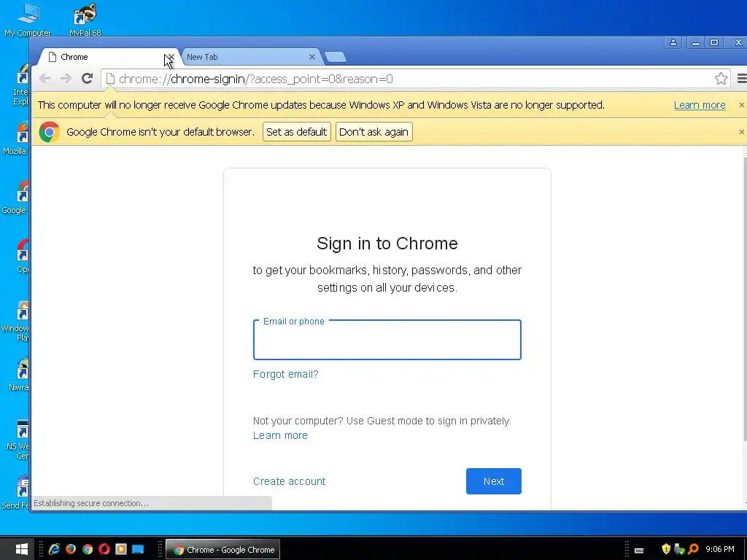Click the 9:06 PM clock
This screenshot has width=747, height=560.
click(720, 549)
